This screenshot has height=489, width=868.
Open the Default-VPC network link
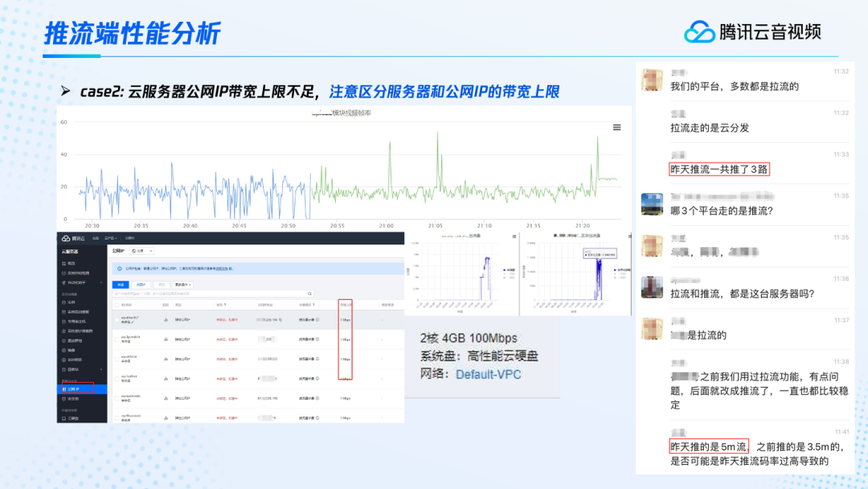click(489, 374)
